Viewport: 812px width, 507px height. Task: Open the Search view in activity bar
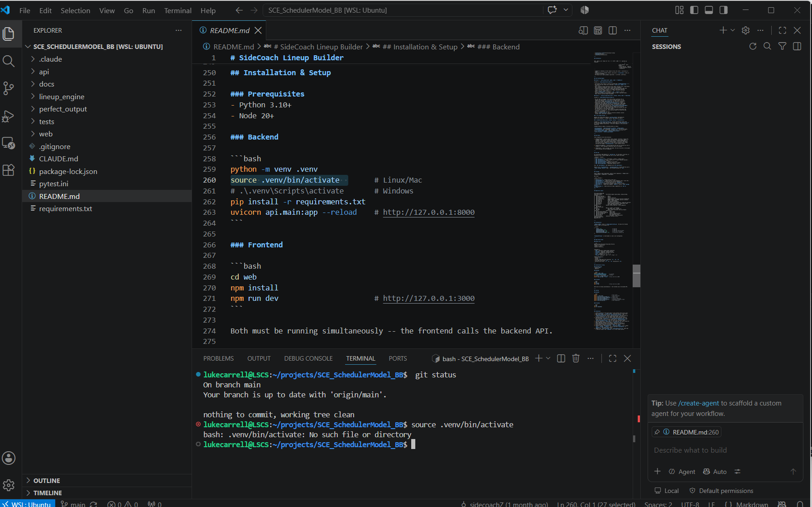[9, 61]
